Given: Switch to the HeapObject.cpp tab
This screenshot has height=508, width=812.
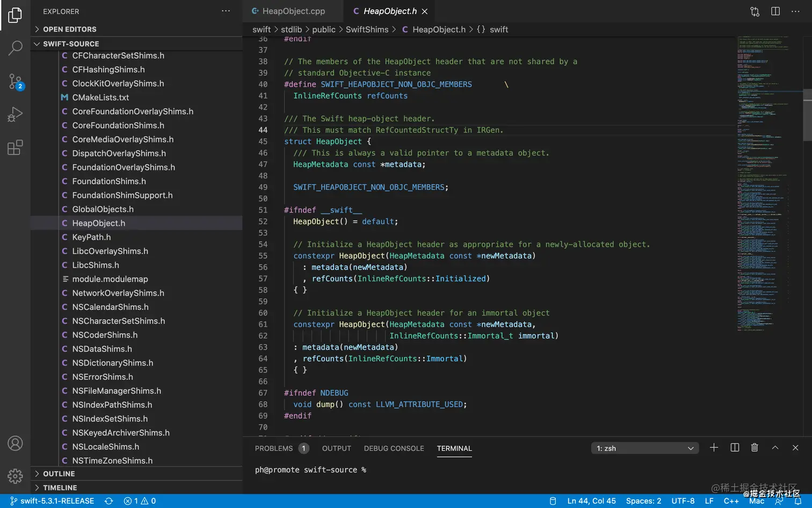Looking at the screenshot, I should [293, 11].
